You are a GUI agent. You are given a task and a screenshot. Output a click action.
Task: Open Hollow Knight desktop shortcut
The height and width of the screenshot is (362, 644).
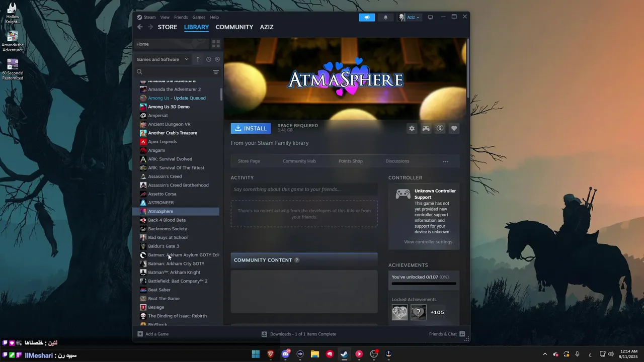pos(12,13)
